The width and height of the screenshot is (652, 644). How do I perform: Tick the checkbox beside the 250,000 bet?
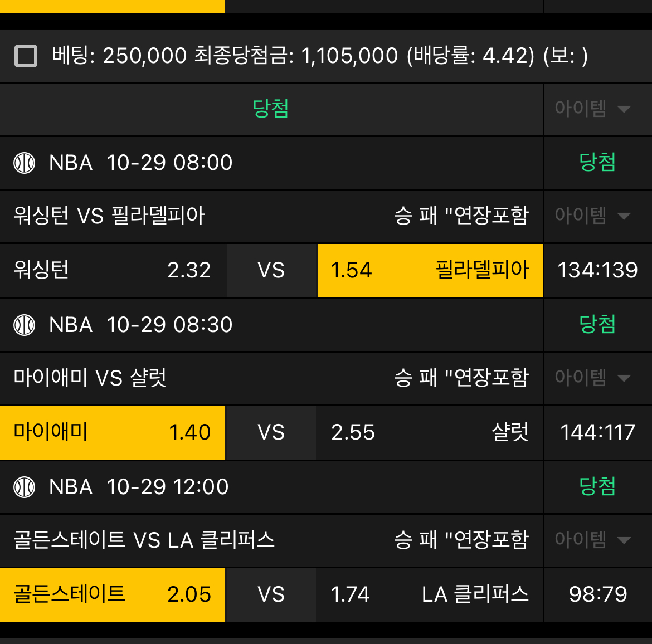(x=26, y=56)
